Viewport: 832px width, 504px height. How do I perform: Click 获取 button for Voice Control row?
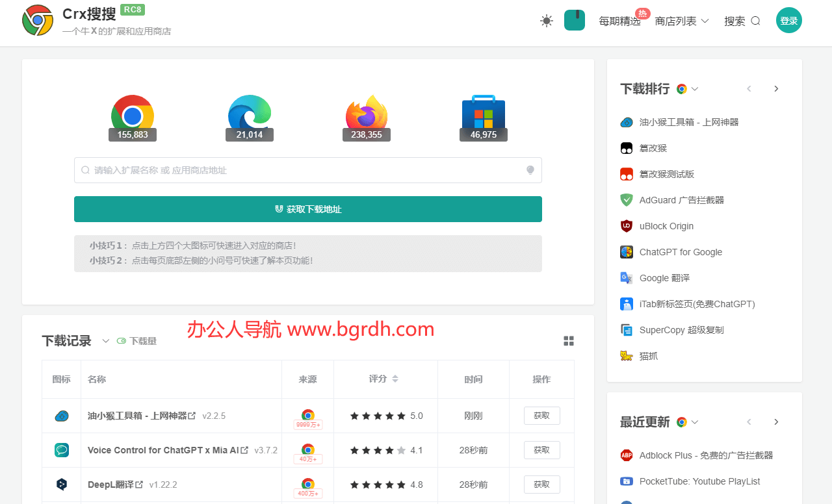pyautogui.click(x=542, y=450)
